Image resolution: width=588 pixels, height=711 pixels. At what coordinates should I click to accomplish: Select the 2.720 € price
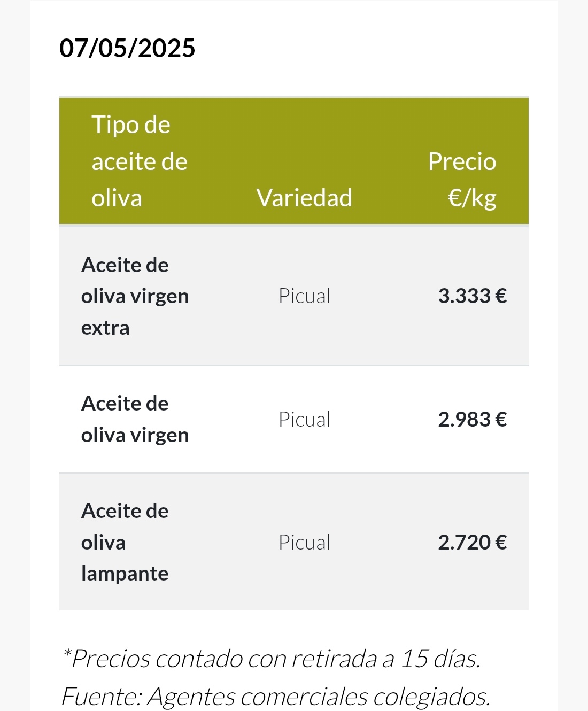point(472,543)
